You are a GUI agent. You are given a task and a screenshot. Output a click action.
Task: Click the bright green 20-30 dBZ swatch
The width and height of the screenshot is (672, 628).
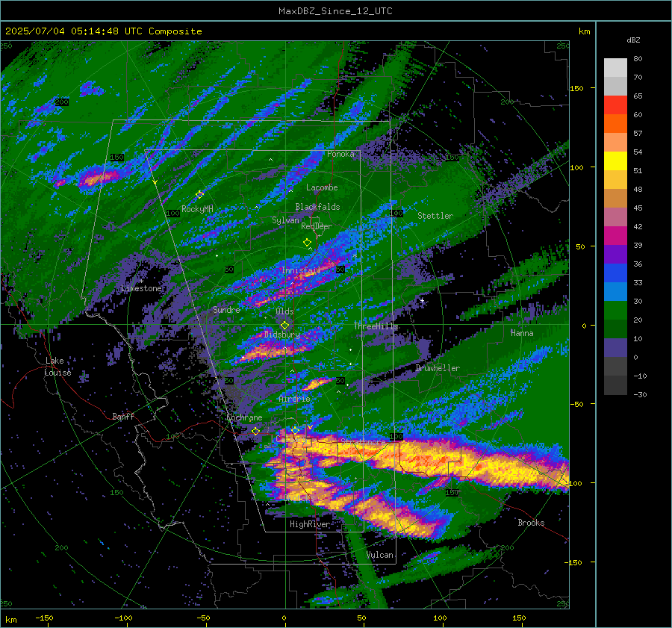pos(615,310)
